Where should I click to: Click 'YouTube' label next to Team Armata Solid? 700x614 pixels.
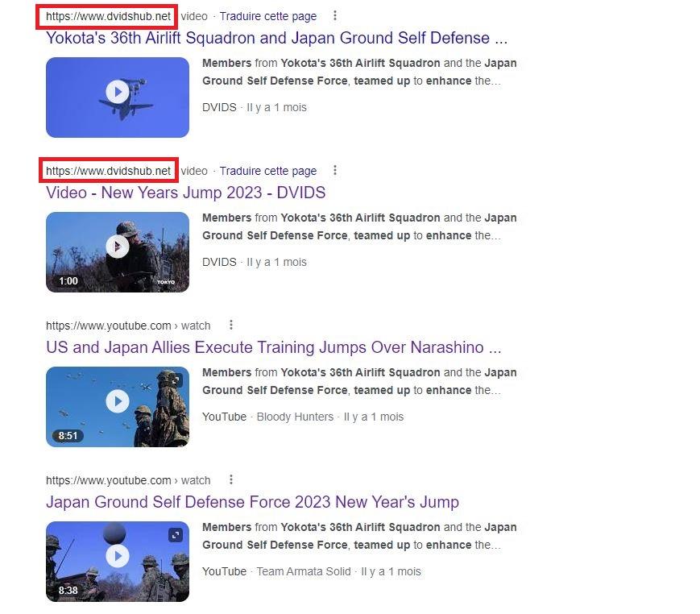pos(224,571)
